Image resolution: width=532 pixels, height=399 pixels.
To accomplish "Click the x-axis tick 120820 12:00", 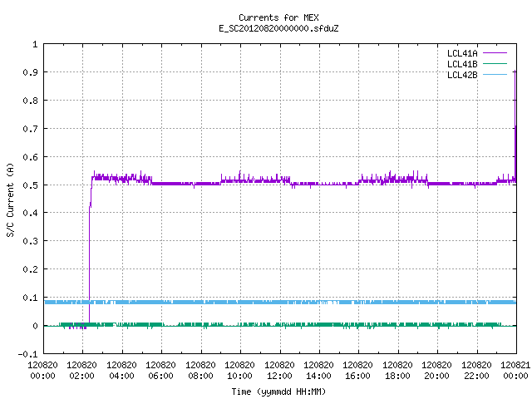I will pyautogui.click(x=279, y=371).
